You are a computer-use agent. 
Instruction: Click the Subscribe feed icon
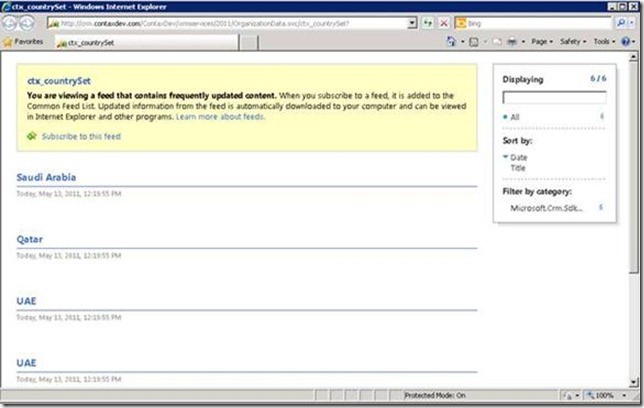(32, 136)
